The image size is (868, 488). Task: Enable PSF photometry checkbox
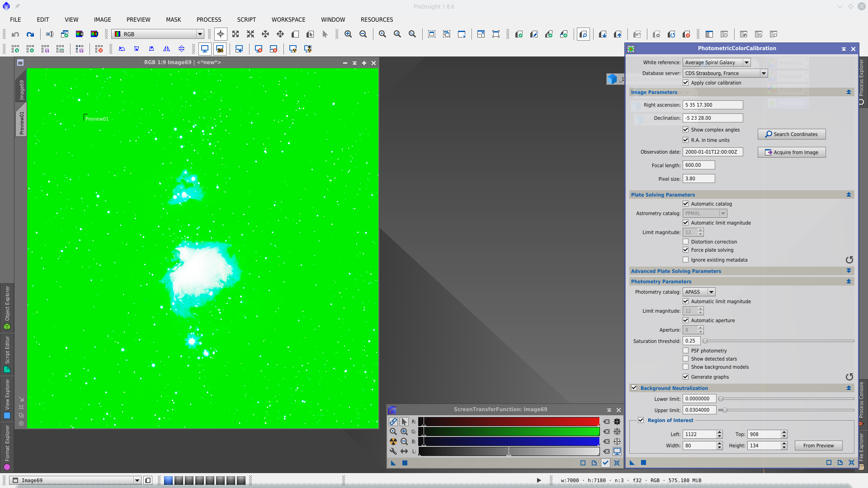pyautogui.click(x=686, y=351)
